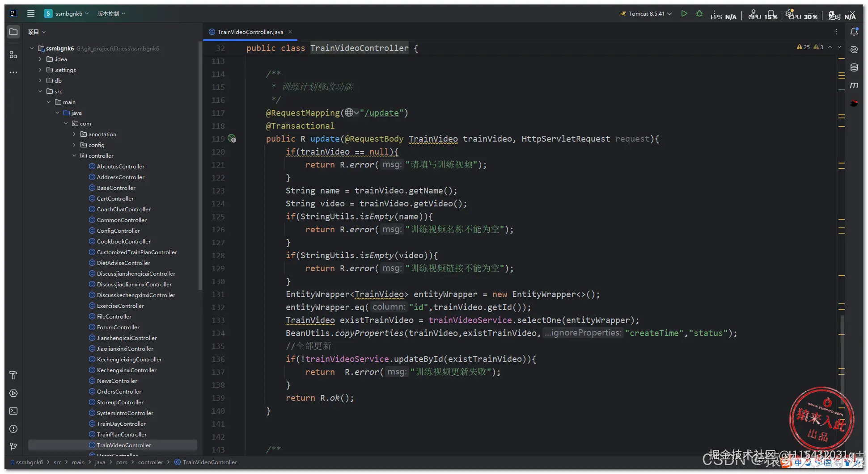This screenshot has height=474, width=868.
Task: Open the red plugin tool window icon
Action: coord(854,103)
